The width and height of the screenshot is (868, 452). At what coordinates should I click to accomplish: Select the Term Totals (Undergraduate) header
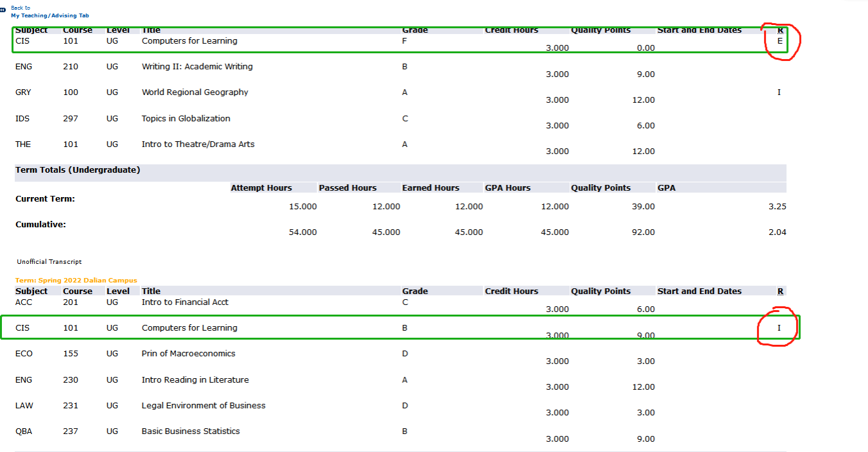point(78,170)
